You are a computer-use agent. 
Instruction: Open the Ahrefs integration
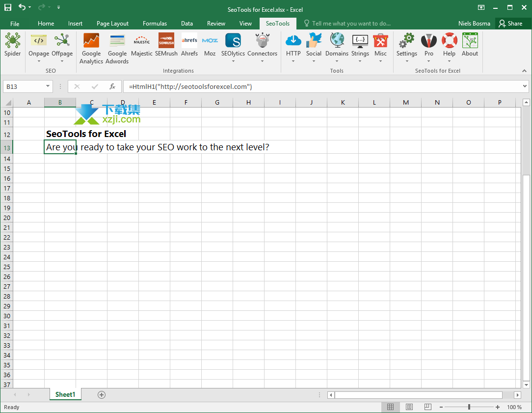tap(189, 45)
